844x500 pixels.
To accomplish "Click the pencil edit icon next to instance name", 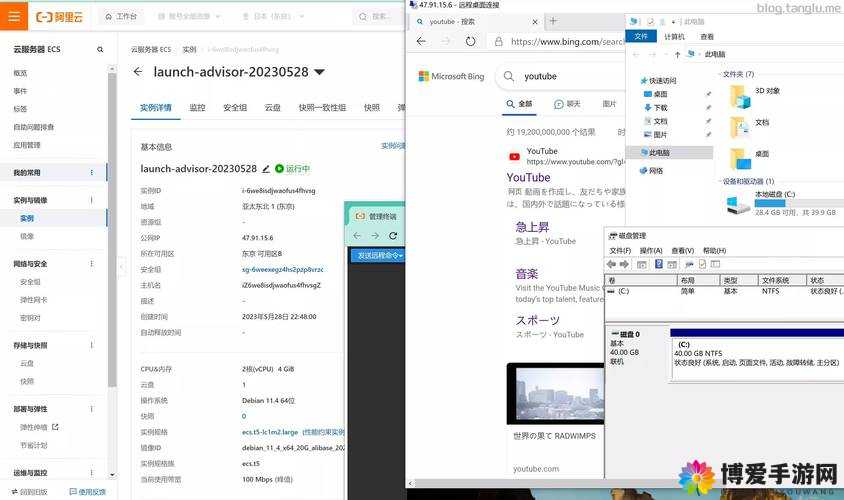I will tap(265, 169).
